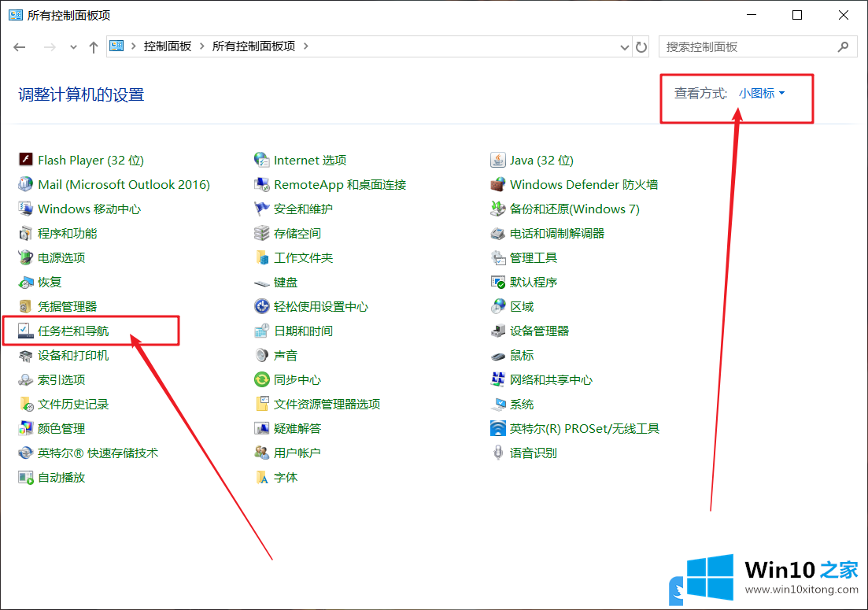Expand the chevron after 所有控制面板项 breadcrumb
This screenshot has width=868, height=610.
pyautogui.click(x=305, y=46)
